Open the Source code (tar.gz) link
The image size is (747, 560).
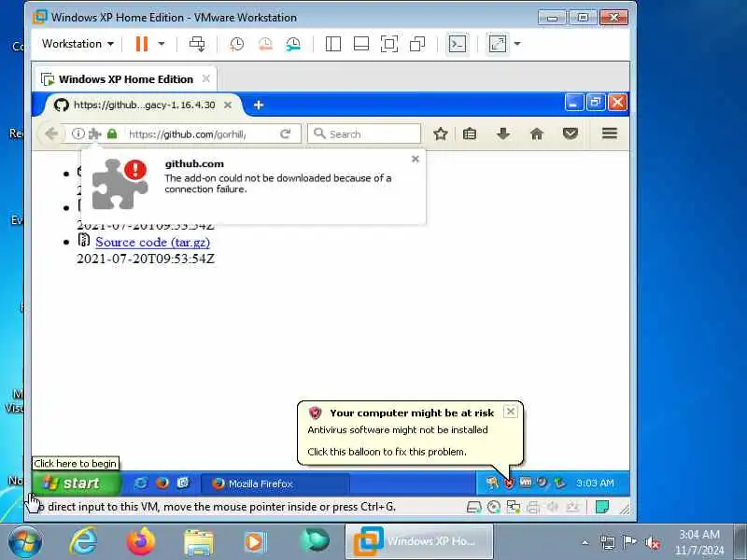coord(152,242)
